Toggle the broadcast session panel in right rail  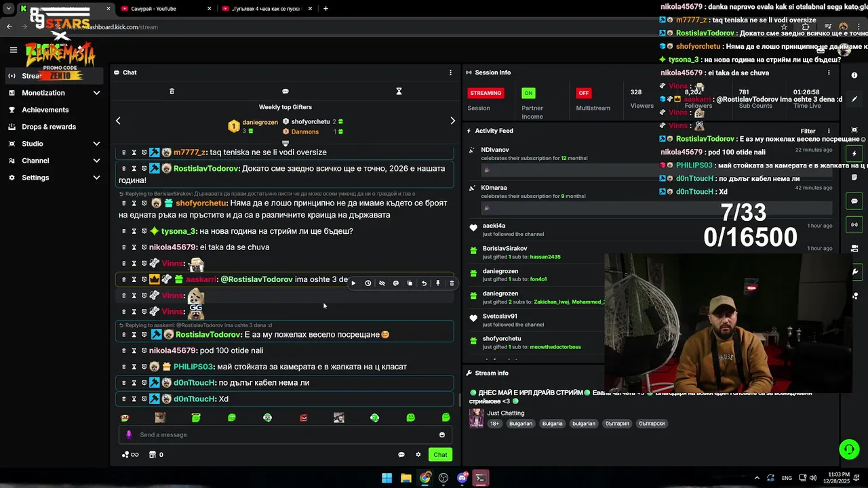click(x=854, y=224)
